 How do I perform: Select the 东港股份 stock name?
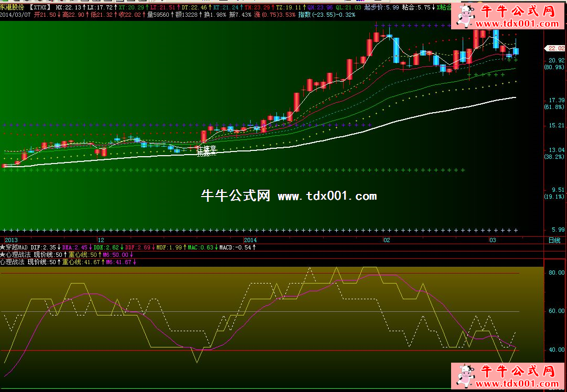[x=13, y=8]
